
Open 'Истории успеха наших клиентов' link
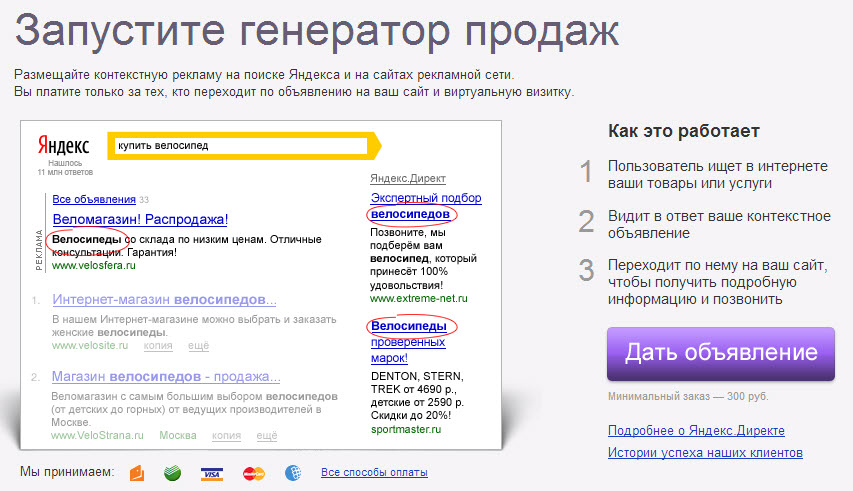tap(705, 452)
